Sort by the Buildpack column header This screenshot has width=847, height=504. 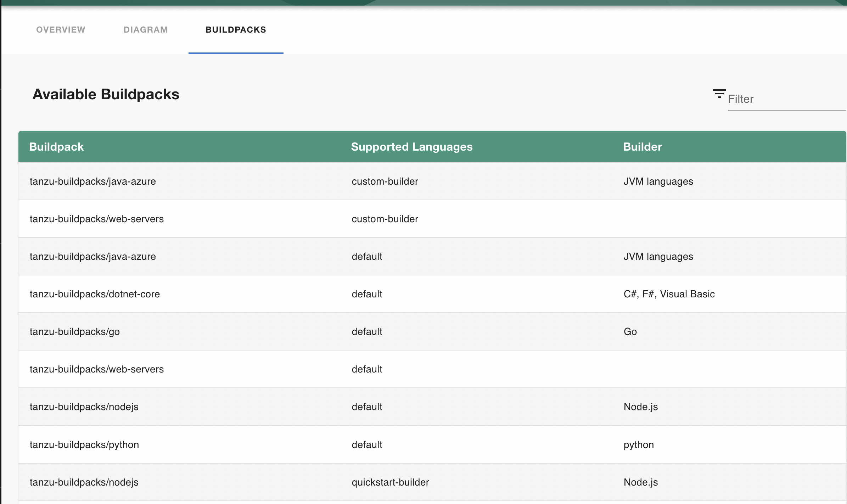click(x=56, y=147)
